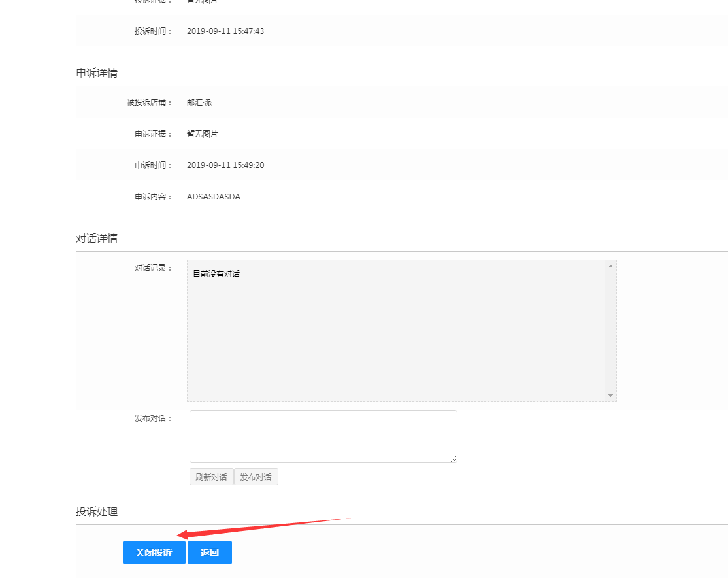This screenshot has height=578, width=728.
Task: Click the appeal content ADSASDASDA
Action: [214, 197]
